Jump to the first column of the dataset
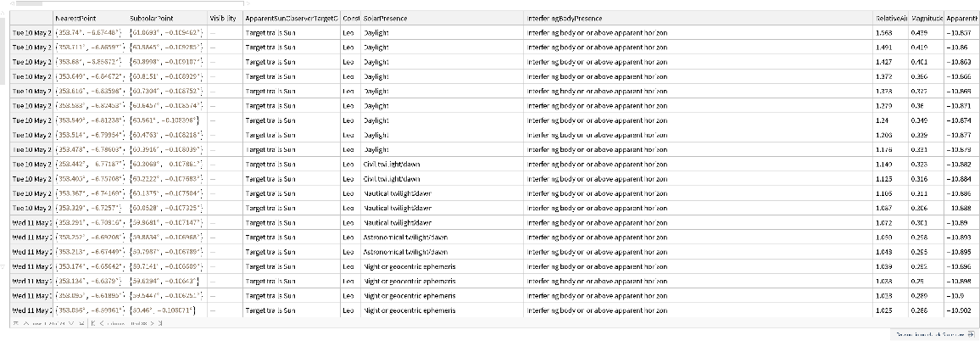This screenshot has width=980, height=341. (x=93, y=323)
